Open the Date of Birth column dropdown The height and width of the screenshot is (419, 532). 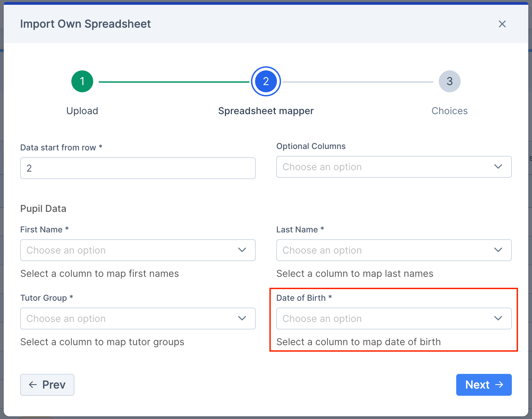coord(393,319)
